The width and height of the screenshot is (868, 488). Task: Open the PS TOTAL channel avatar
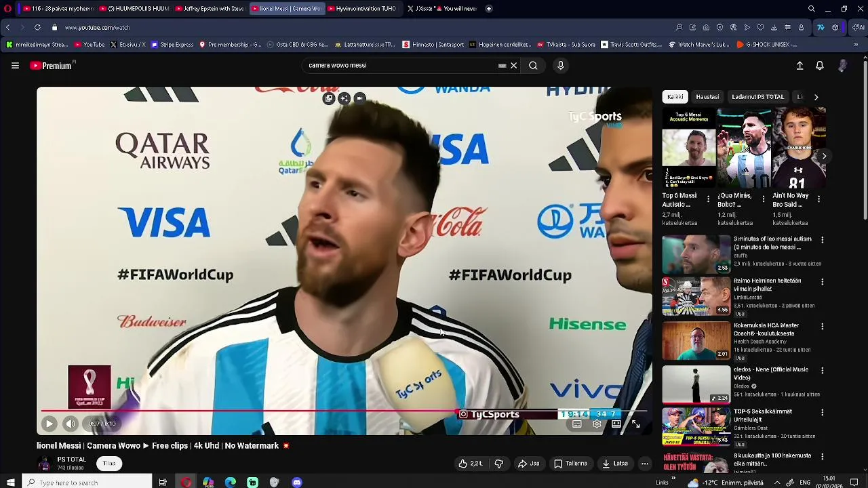pos(45,464)
